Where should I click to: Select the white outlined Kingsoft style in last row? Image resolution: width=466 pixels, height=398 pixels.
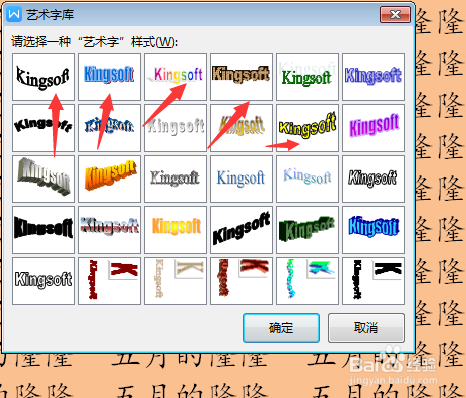(43, 281)
